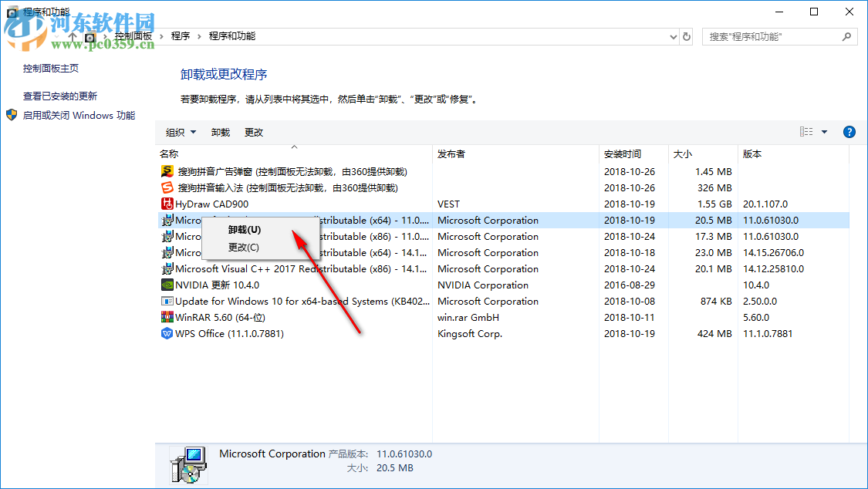Select the WinRAR 5.60 archive icon
868x489 pixels.
tap(169, 317)
